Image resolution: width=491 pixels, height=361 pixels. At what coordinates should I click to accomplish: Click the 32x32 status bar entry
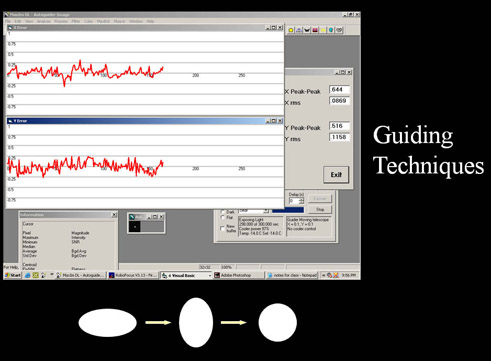point(205,267)
